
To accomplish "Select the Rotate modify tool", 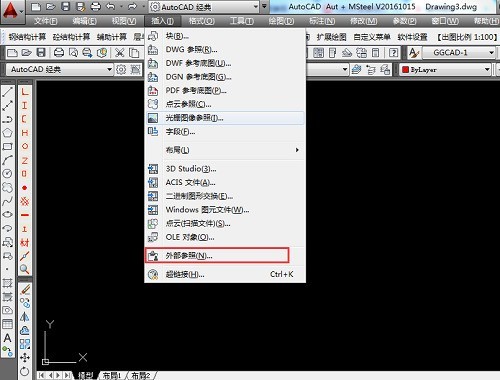I will (x=25, y=371).
